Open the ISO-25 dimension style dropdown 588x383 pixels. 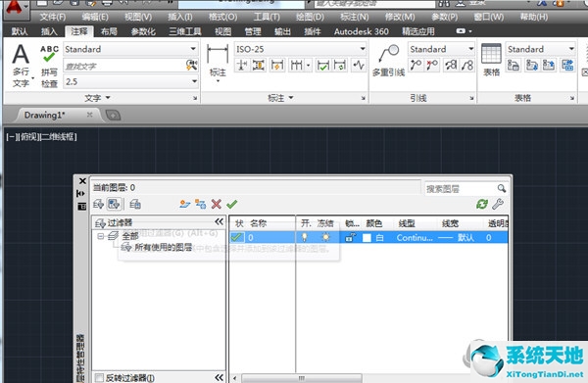[363, 49]
